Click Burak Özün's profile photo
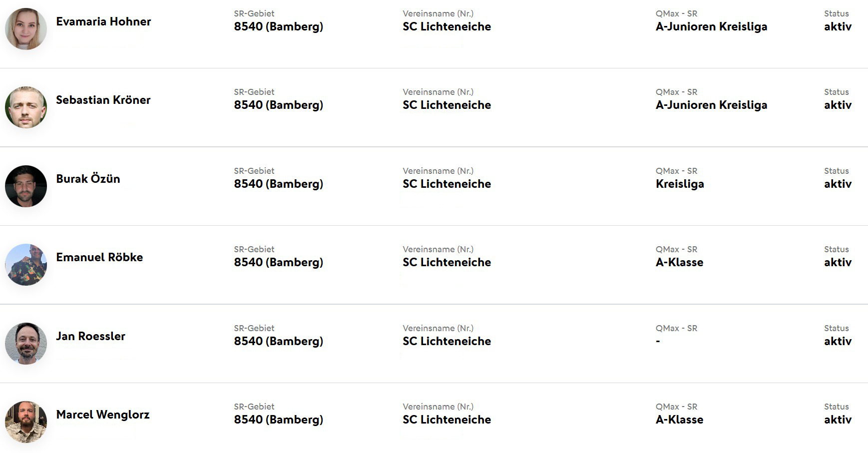Screen dimensions: 868x453 [x=26, y=186]
